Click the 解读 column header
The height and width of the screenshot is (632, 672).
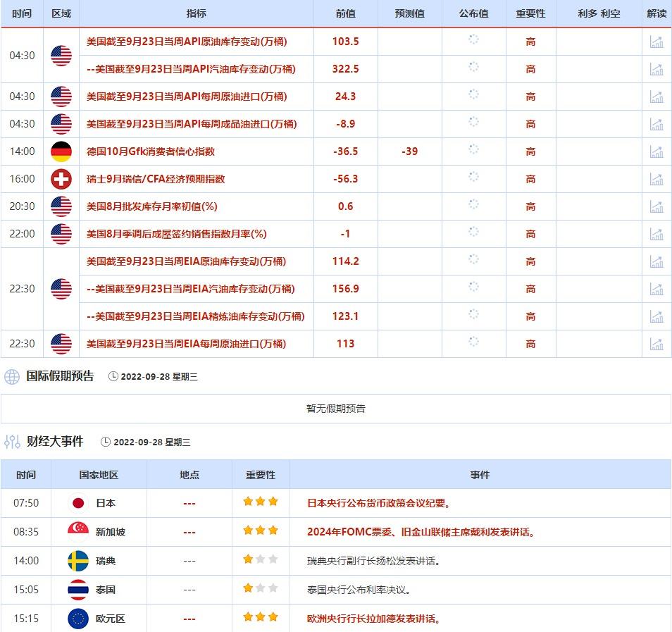(657, 13)
